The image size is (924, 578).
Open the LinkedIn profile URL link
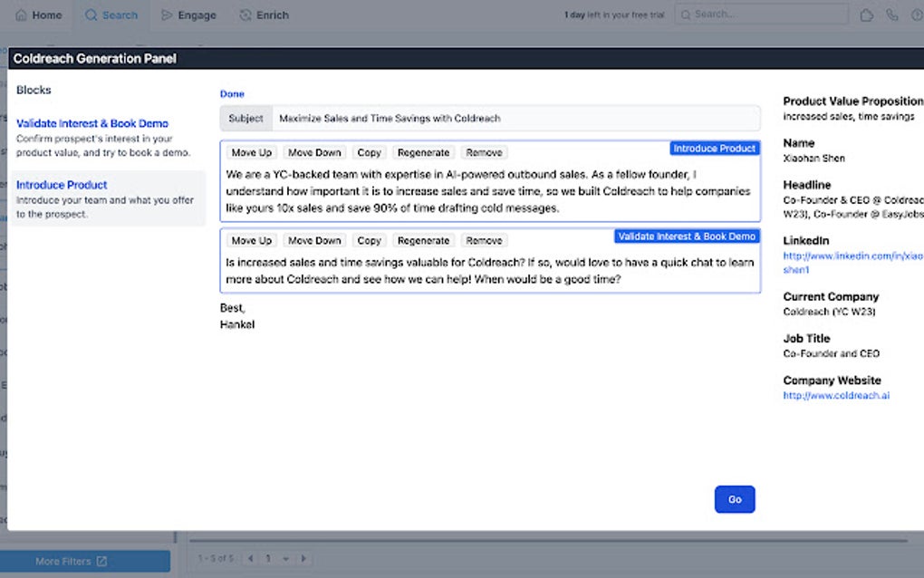[x=852, y=263]
